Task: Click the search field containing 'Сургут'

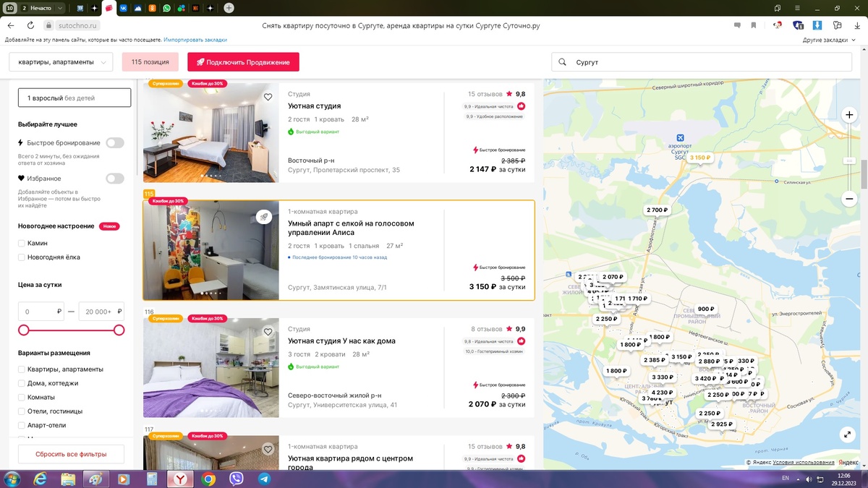Action: tap(702, 62)
